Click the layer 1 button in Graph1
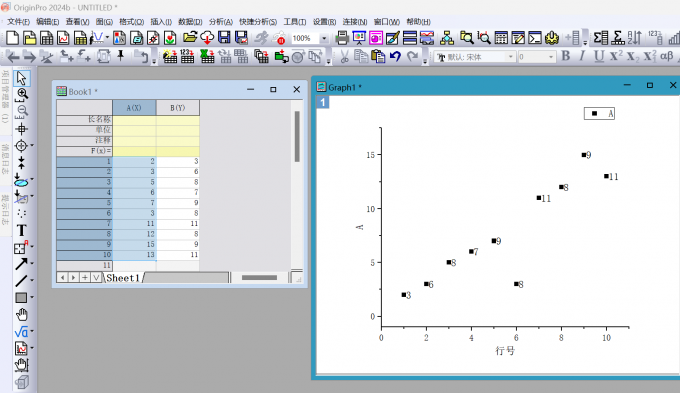The image size is (680, 393). 323,102
